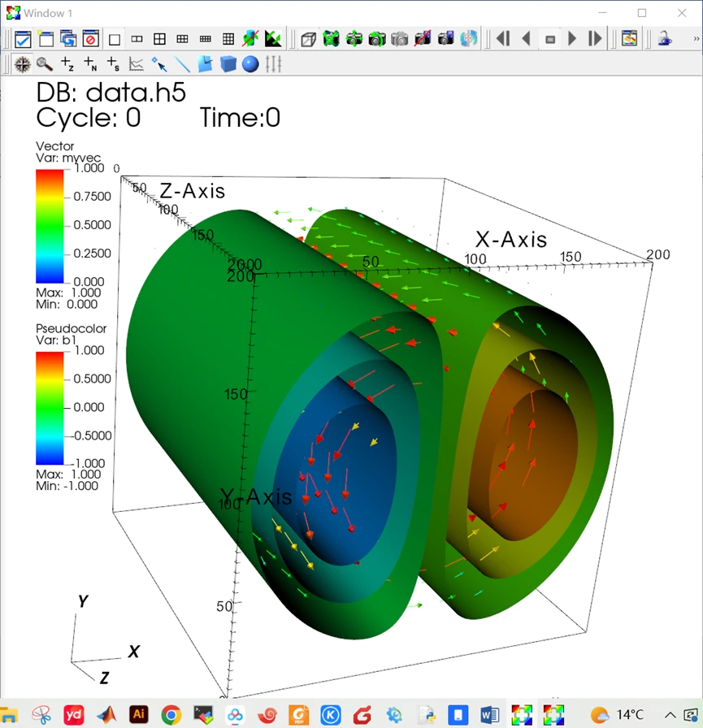The width and height of the screenshot is (703, 728).
Task: Select the 2x4 window layout icon
Action: 206,39
